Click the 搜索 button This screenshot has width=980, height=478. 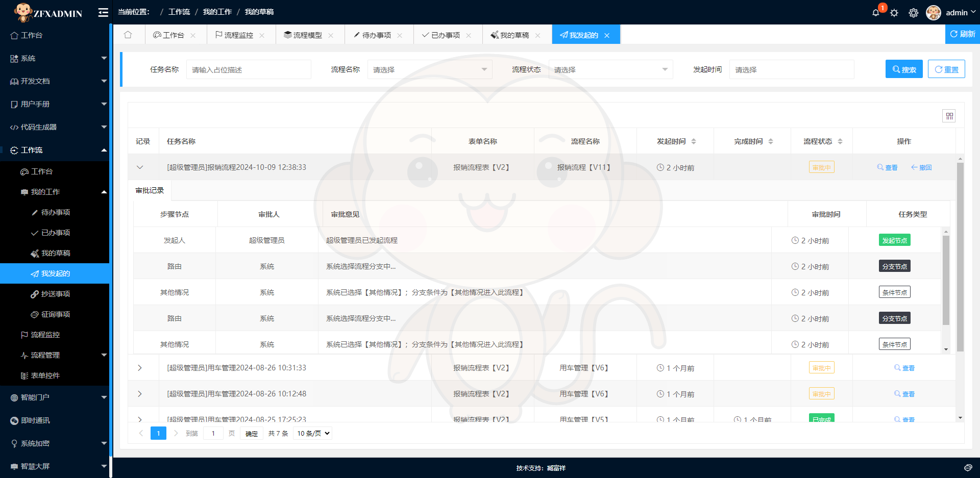[904, 69]
